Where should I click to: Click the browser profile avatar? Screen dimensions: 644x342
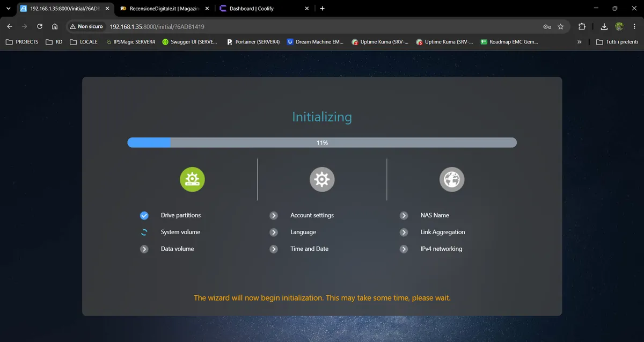coord(619,26)
